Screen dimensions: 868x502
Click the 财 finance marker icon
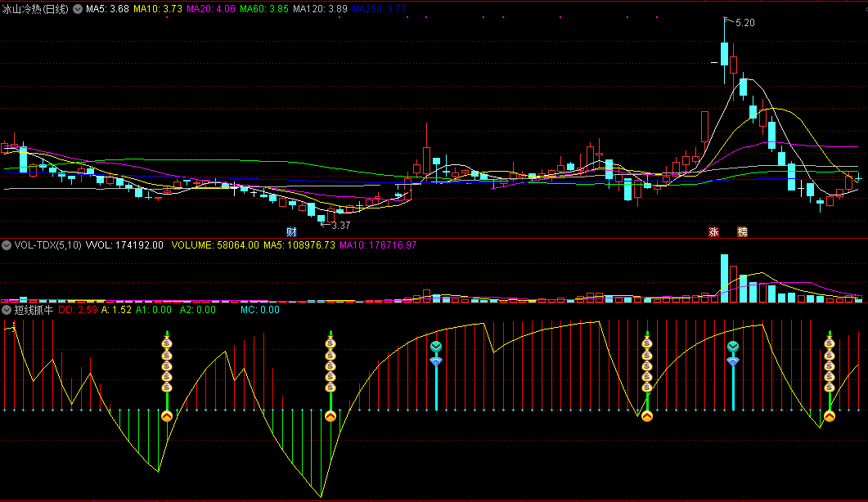point(292,232)
